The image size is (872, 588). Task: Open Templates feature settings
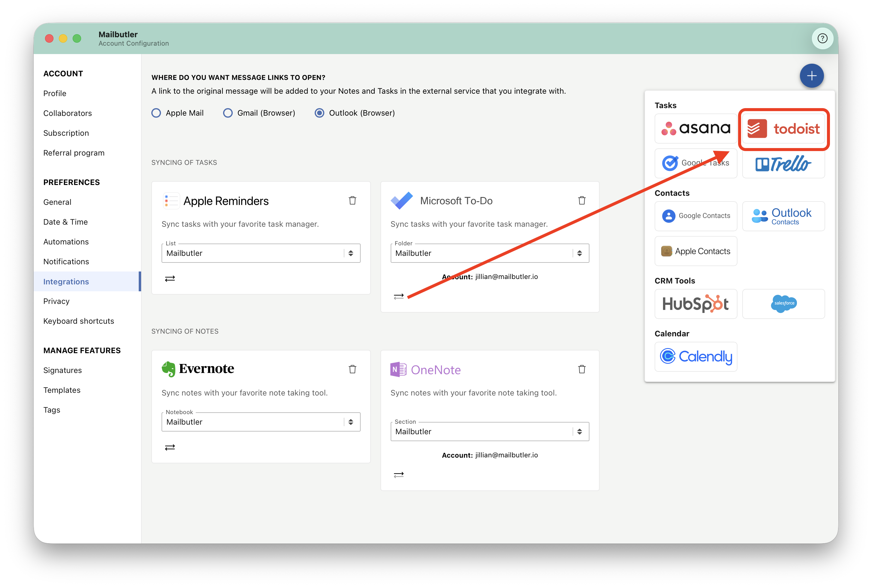click(x=62, y=390)
